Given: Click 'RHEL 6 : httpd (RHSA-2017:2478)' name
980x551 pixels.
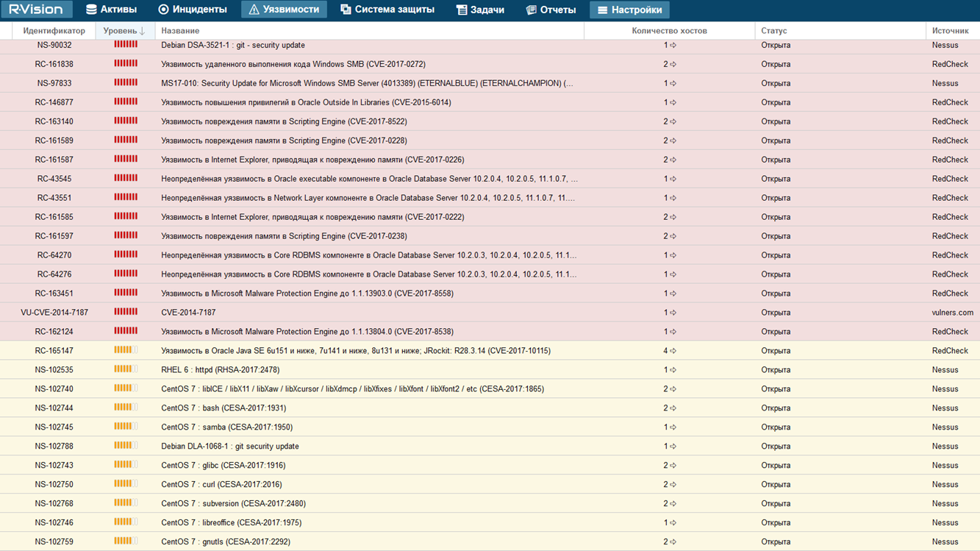Looking at the screenshot, I should (221, 371).
